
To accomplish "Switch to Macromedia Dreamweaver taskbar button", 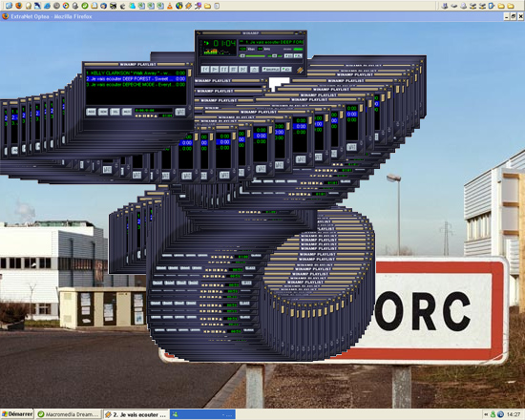I will (x=69, y=414).
